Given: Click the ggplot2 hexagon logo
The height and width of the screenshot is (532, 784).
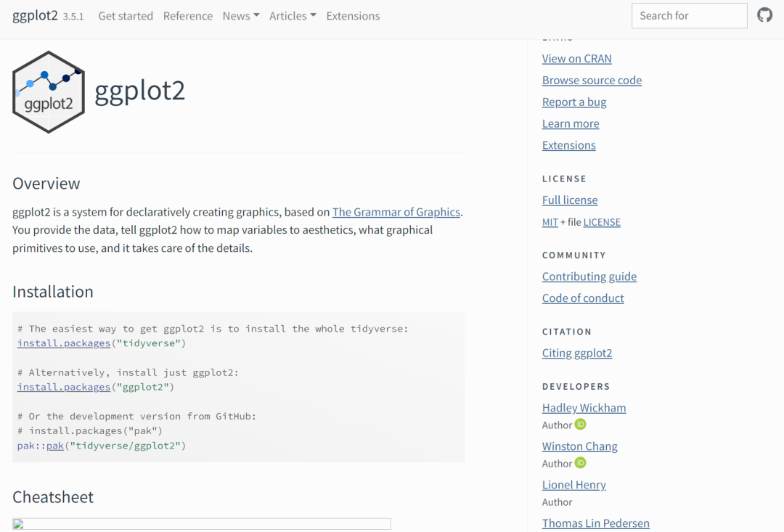Looking at the screenshot, I should pyautogui.click(x=49, y=92).
